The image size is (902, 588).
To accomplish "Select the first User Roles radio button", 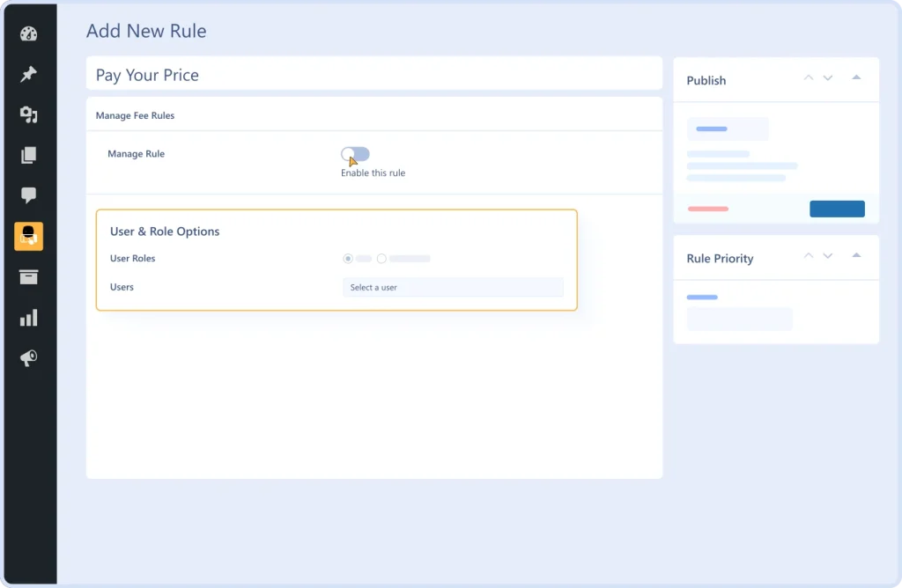I will click(x=347, y=258).
